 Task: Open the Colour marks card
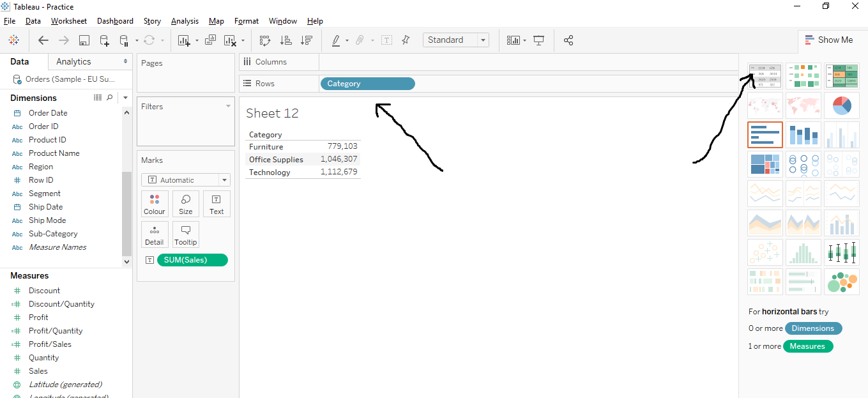155,204
